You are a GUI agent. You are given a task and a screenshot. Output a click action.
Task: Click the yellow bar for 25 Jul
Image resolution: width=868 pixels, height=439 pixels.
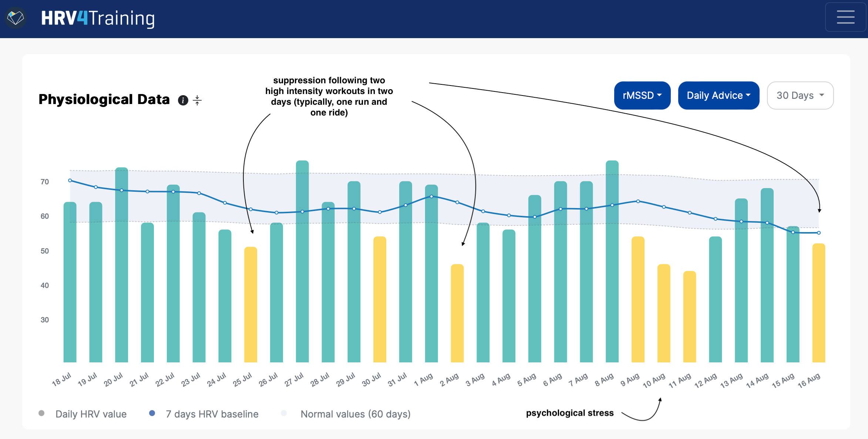click(x=250, y=304)
